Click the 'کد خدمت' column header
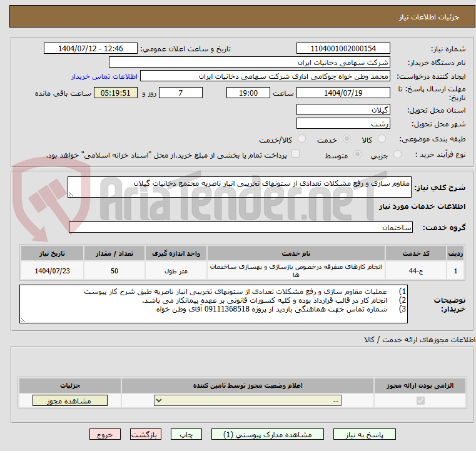This screenshot has width=476, height=451. pos(415,253)
